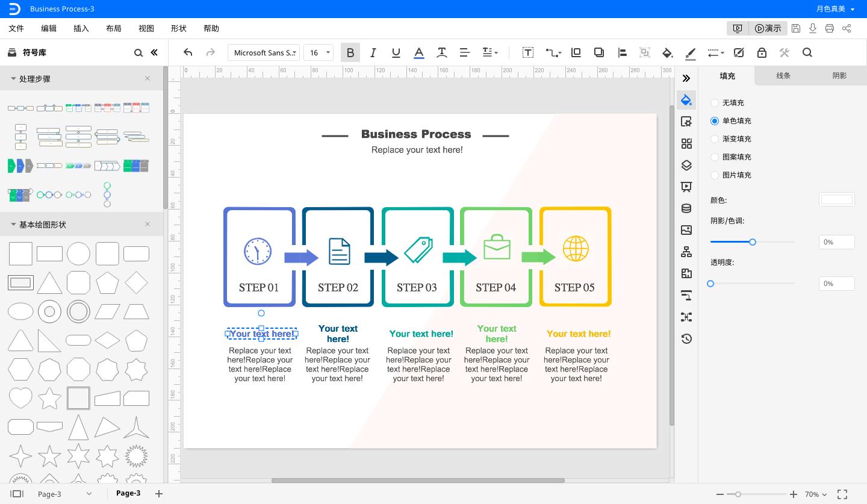Click the lock shape icon
Viewport: 867px width, 504px height.
tap(762, 53)
